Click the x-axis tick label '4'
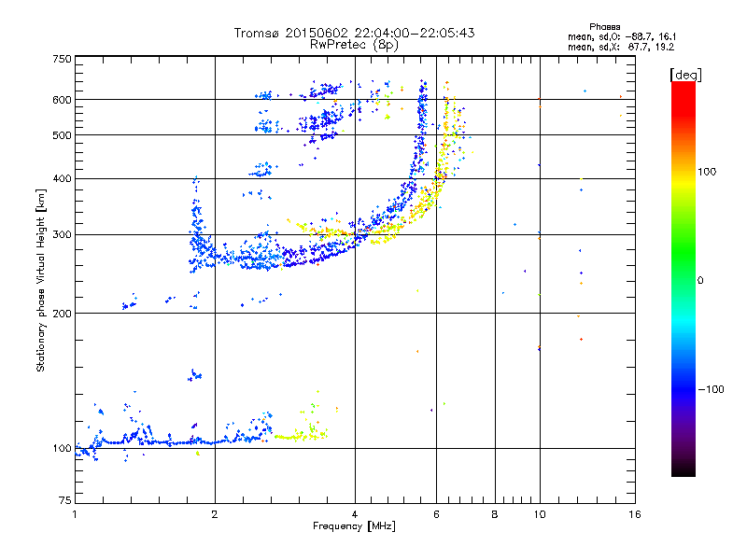Screen dimensions: 747x560 (x=355, y=514)
